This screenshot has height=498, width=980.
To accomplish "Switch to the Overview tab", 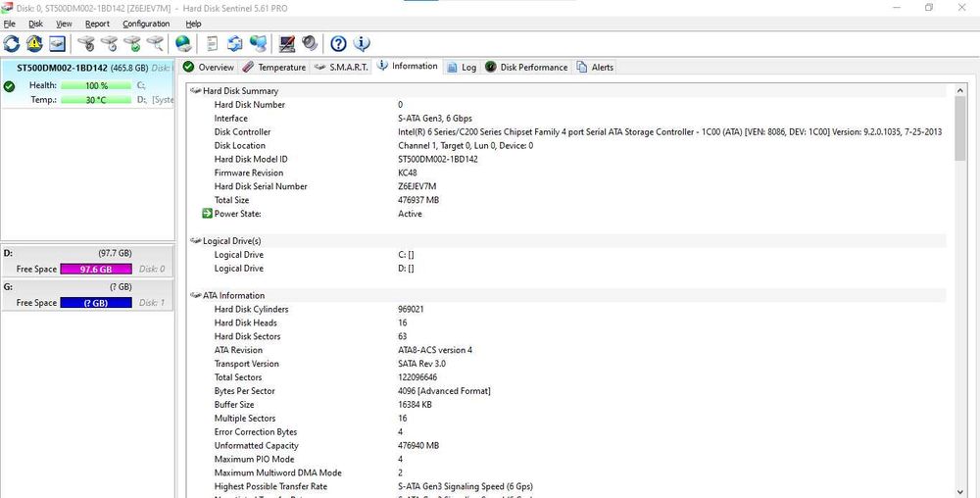I will coord(209,67).
